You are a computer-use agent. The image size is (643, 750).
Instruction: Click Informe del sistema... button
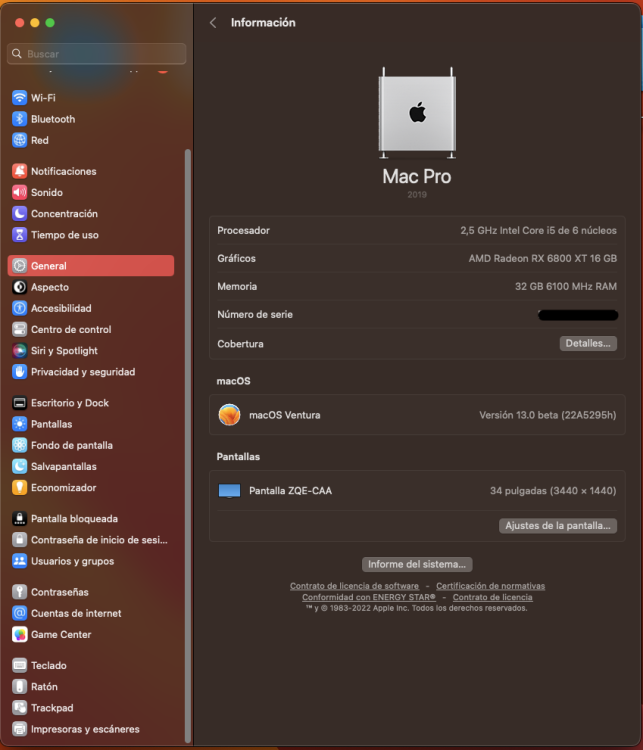417,564
